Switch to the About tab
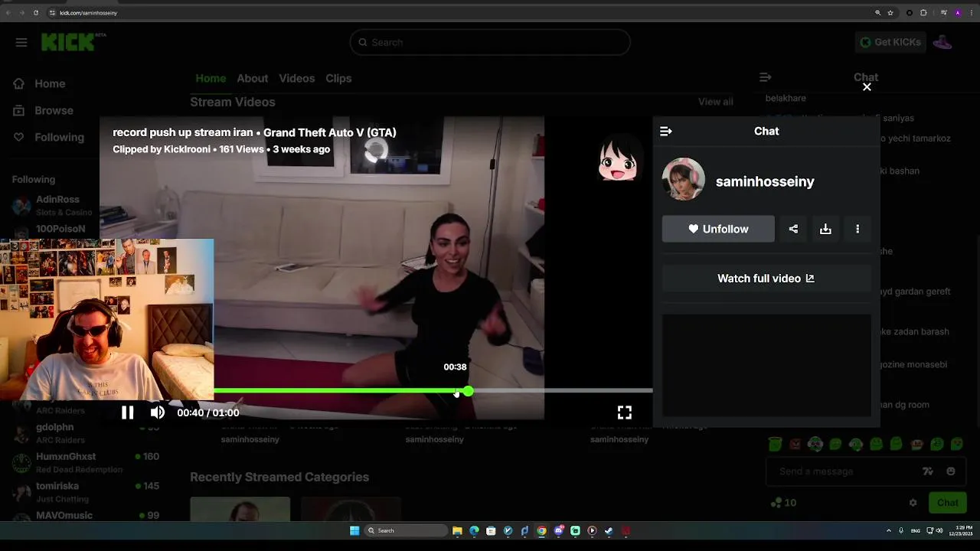This screenshot has width=980, height=551. pos(252,78)
